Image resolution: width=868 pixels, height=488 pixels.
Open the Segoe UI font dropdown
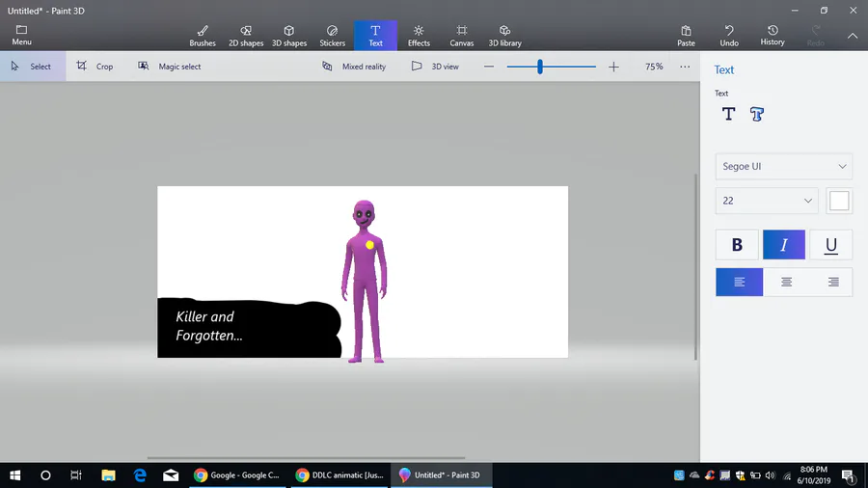click(x=783, y=167)
